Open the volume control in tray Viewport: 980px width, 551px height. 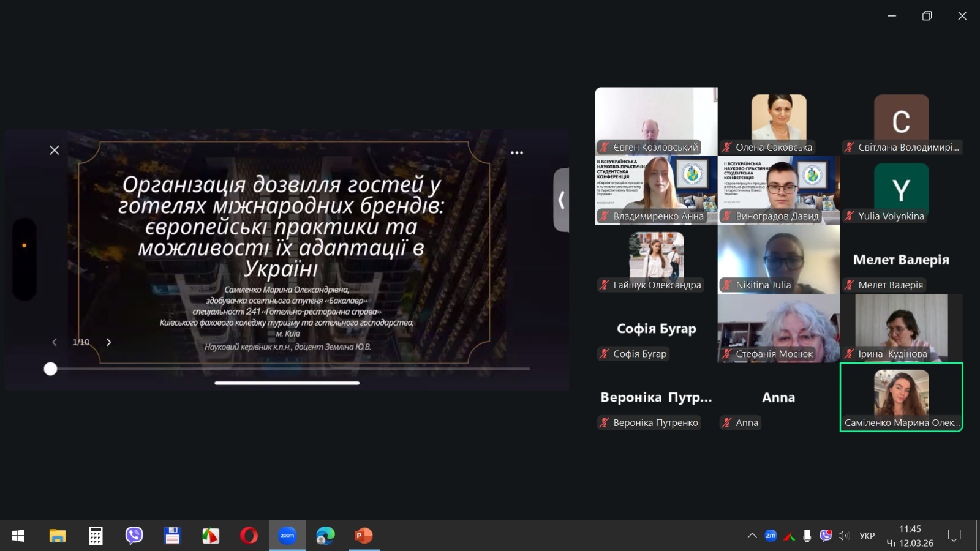844,536
